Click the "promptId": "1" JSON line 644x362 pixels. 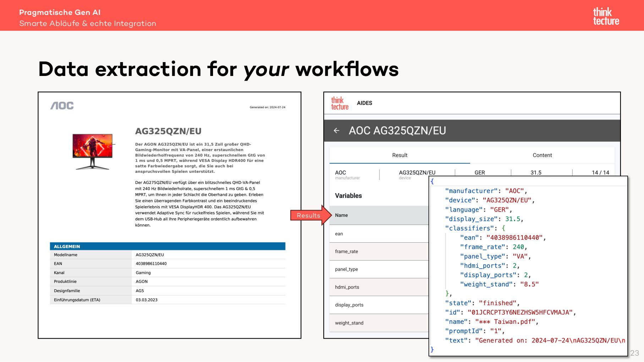click(475, 331)
